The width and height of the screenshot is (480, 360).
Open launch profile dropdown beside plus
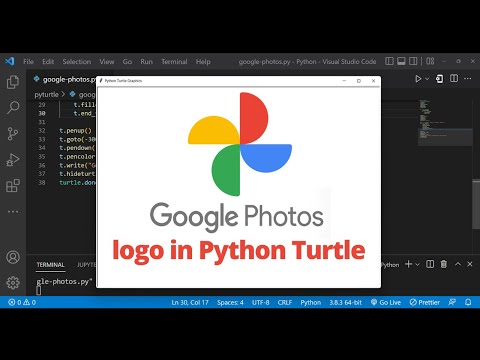[417, 264]
